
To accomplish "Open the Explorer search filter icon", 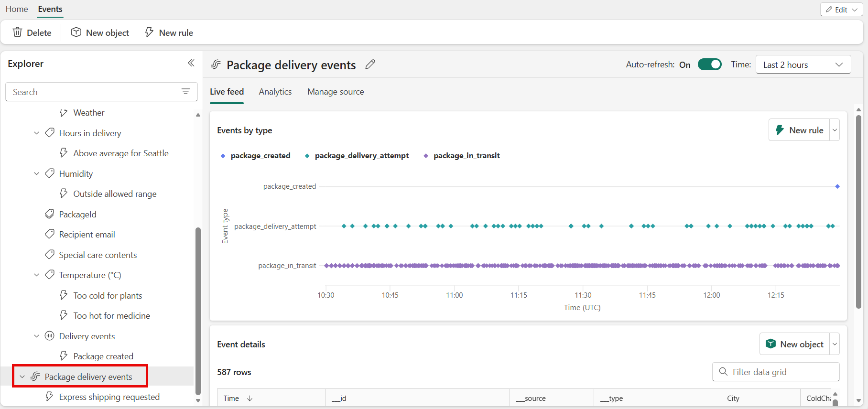I will click(186, 92).
